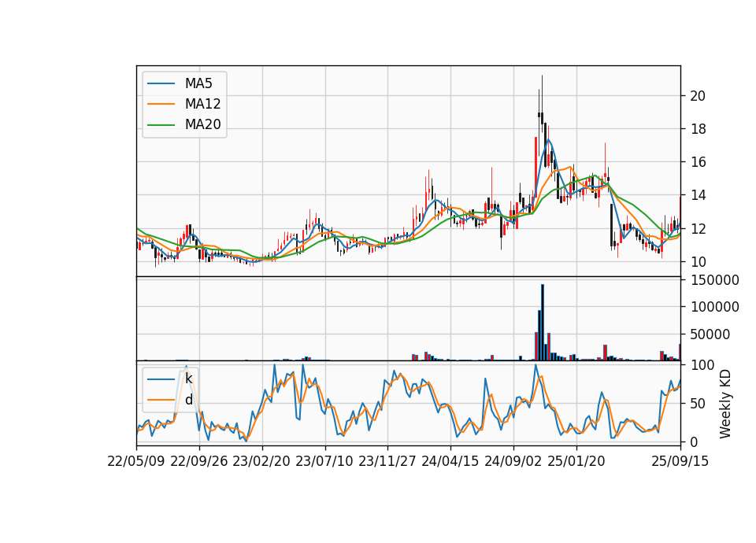Click the MA5 legend label
The width and height of the screenshot is (756, 543).
click(x=198, y=83)
